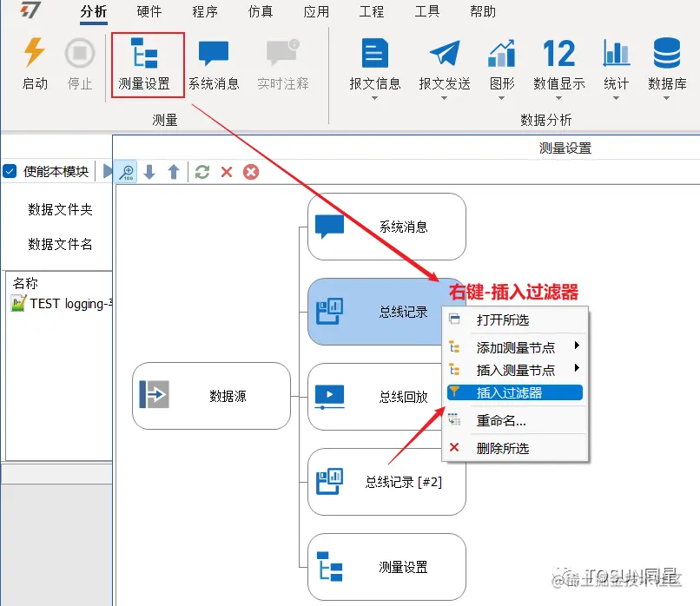Switch to the 分析 ribbon tab

click(94, 11)
